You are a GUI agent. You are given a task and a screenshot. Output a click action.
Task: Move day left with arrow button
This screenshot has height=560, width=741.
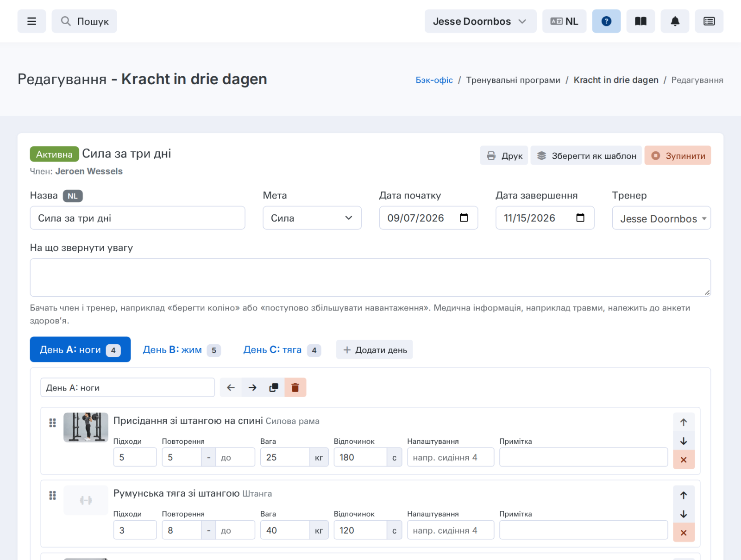(x=231, y=387)
